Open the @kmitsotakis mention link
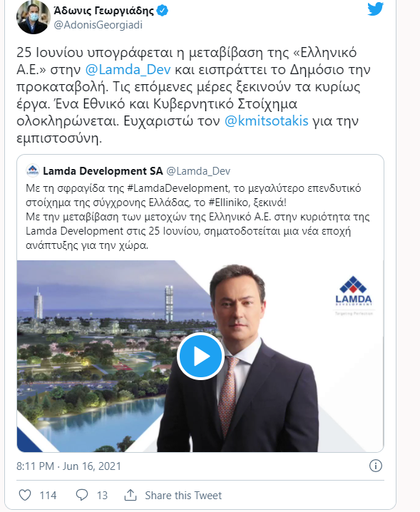The image size is (420, 512). coord(267,121)
